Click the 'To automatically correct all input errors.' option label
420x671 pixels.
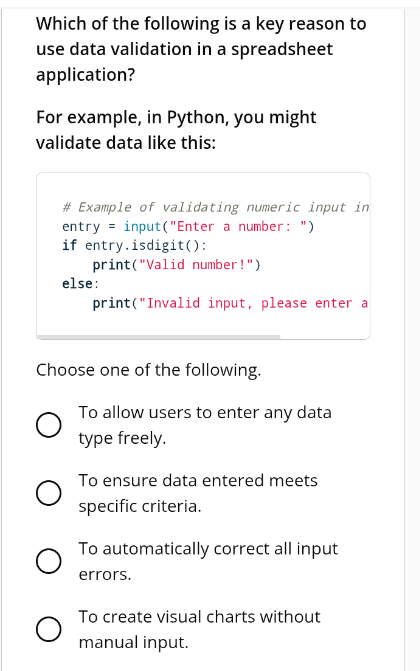208,561
